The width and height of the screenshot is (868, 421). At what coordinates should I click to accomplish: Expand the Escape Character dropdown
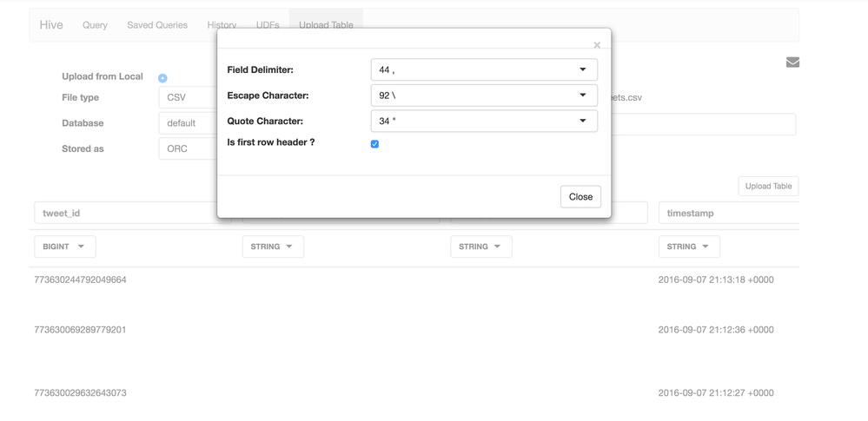[x=484, y=95]
